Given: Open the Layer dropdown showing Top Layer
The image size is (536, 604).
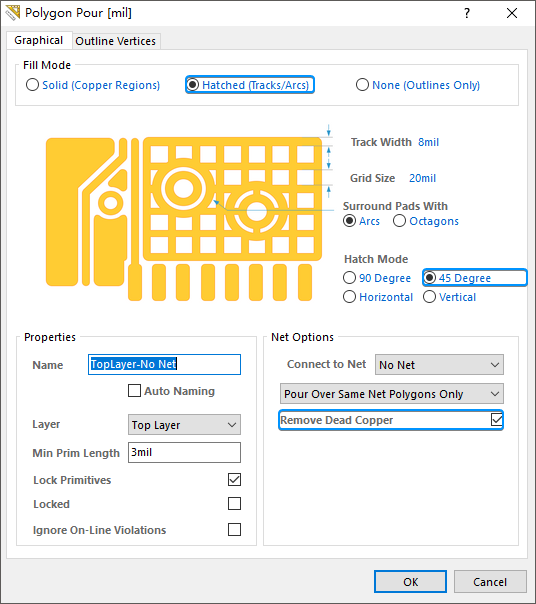Looking at the screenshot, I should 184,424.
